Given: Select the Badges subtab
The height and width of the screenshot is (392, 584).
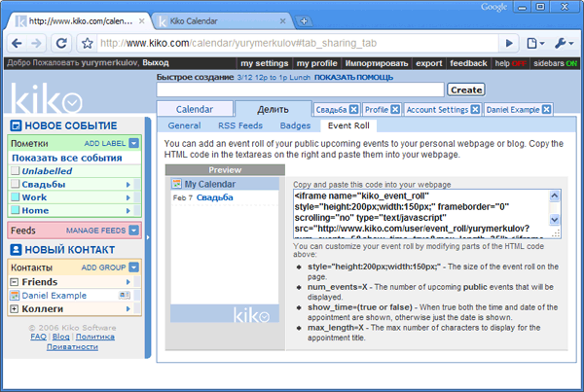Looking at the screenshot, I should [295, 125].
